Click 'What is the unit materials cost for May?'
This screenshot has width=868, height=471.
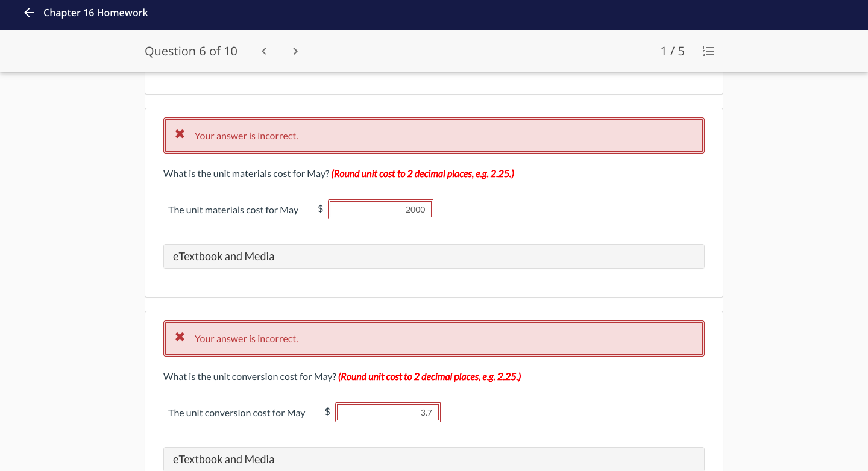(x=247, y=174)
